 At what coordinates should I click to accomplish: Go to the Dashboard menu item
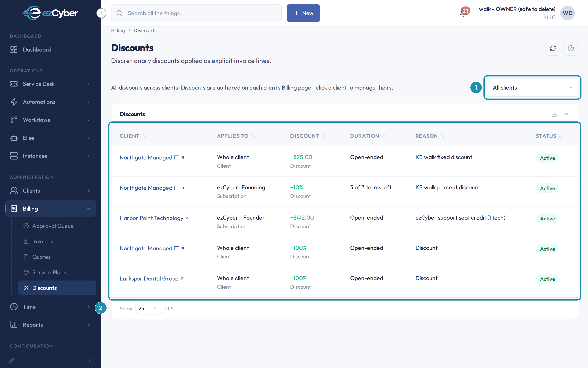click(x=51, y=50)
